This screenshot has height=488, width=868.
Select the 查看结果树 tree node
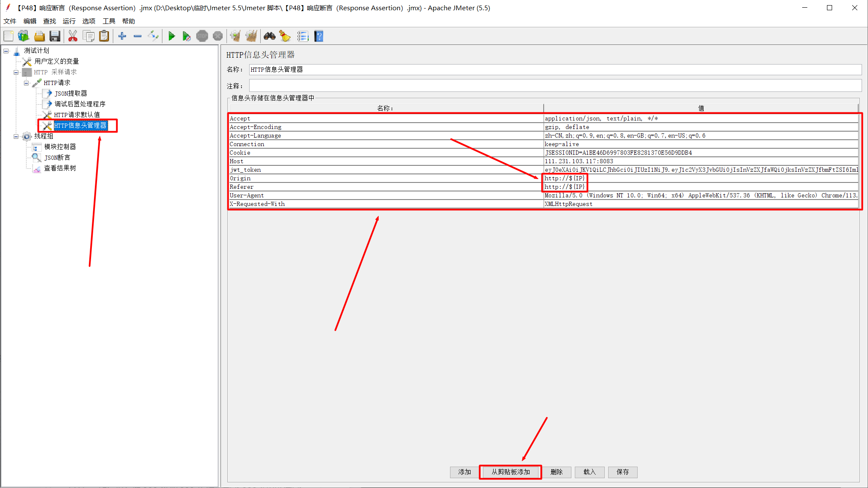60,168
